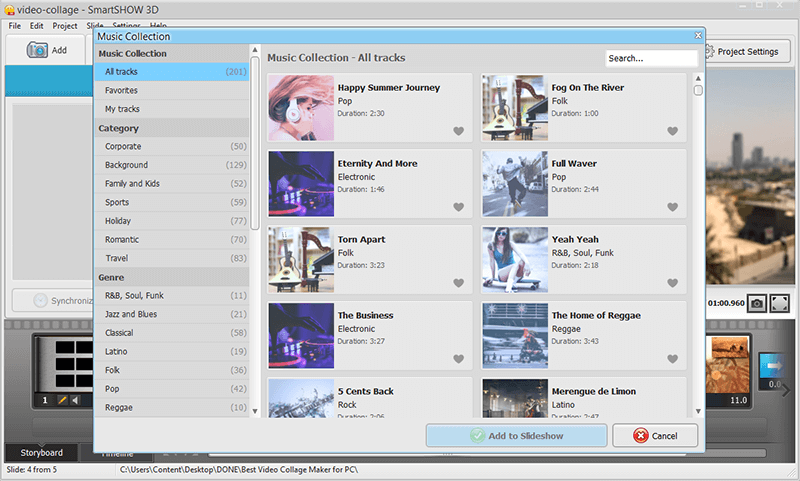This screenshot has height=481, width=800.
Task: Close the Music Collection dialog
Action: (698, 35)
